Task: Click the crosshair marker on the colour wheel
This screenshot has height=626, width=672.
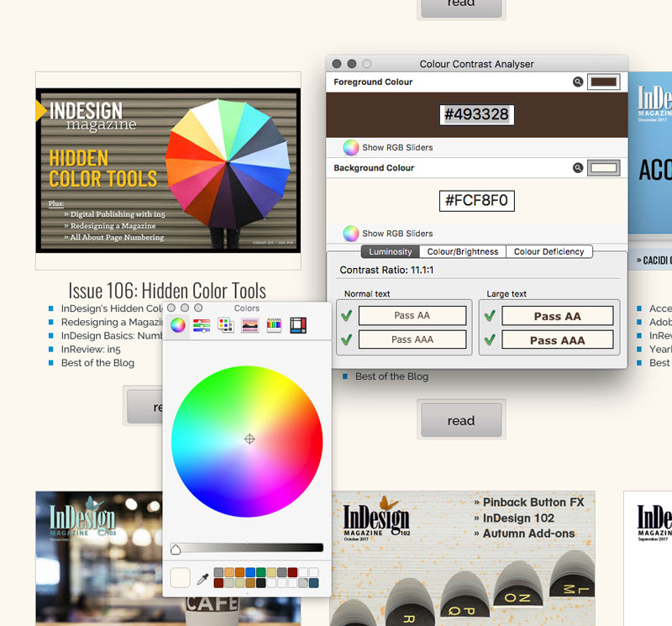Action: click(249, 439)
